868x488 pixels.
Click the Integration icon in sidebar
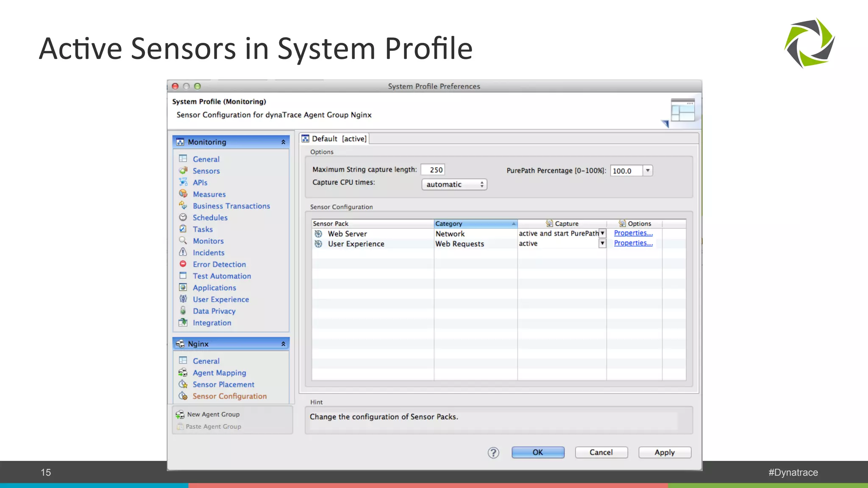183,322
